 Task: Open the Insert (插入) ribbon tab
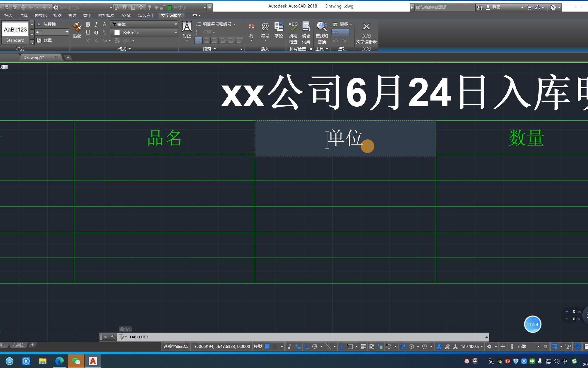coord(8,15)
